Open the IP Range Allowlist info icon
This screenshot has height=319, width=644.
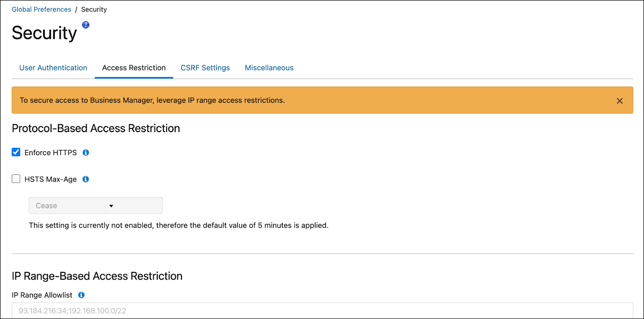tap(81, 295)
